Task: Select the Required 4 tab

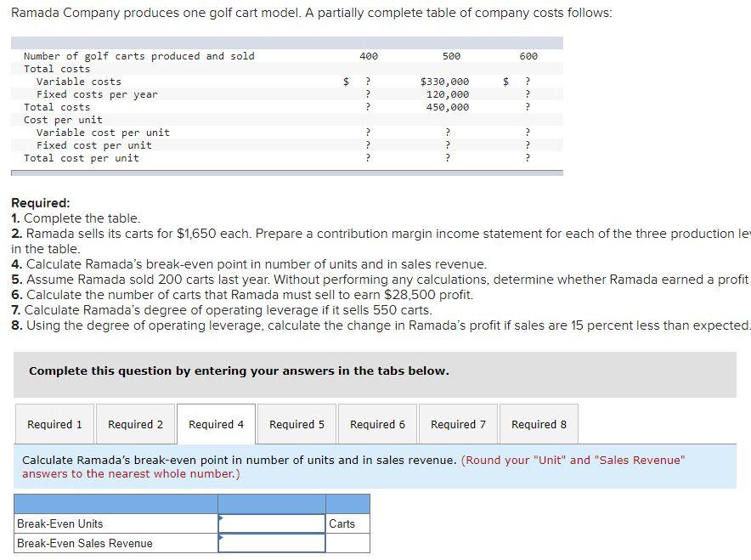Action: tap(216, 424)
